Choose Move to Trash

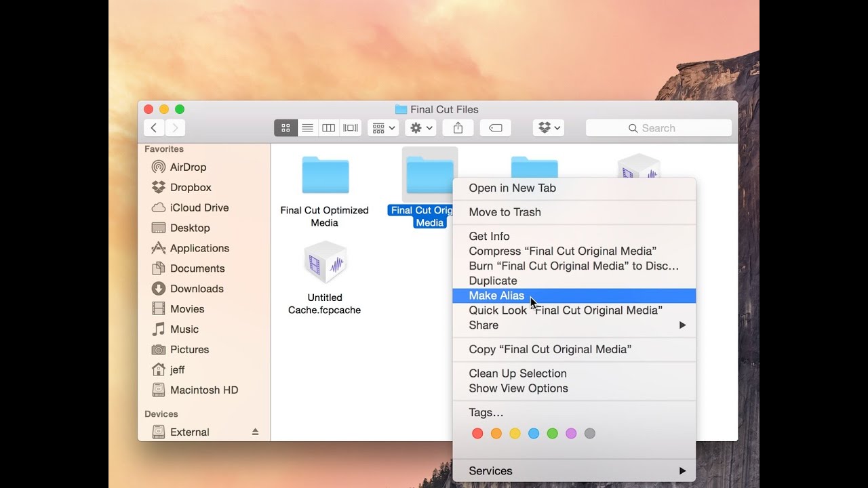(574, 212)
